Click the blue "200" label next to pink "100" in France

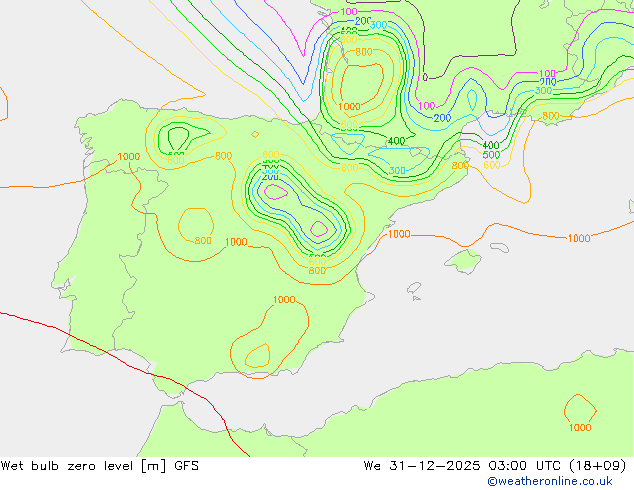[x=442, y=118]
